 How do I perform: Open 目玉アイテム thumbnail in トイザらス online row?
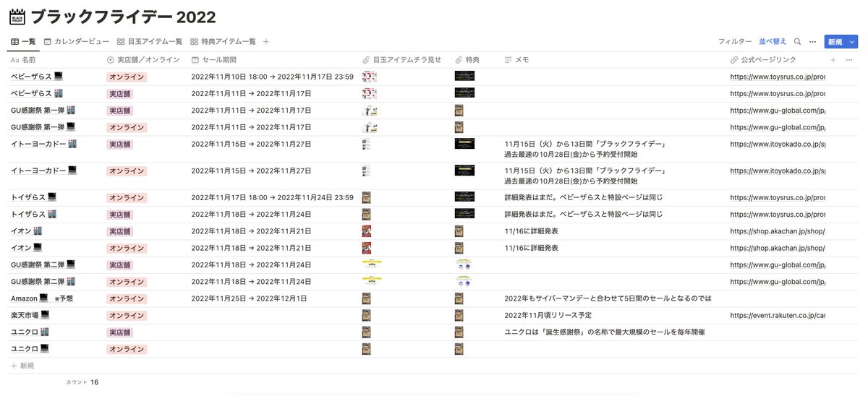(367, 197)
